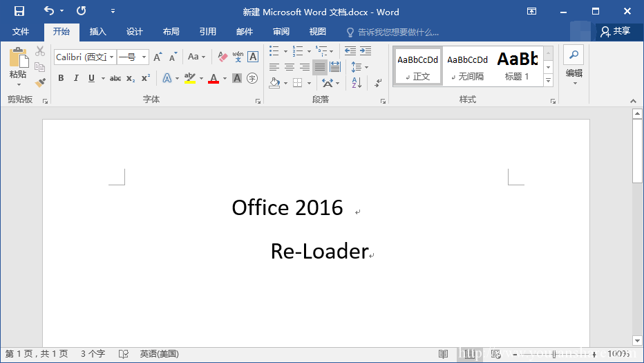This screenshot has width=644, height=363.
Task: Apply the 标题 1 style
Action: point(517,66)
